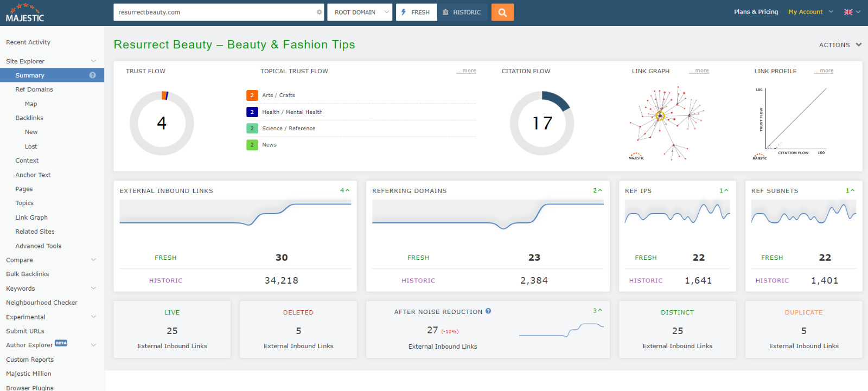
Task: Open the Root Domain scope dropdown
Action: click(x=360, y=12)
